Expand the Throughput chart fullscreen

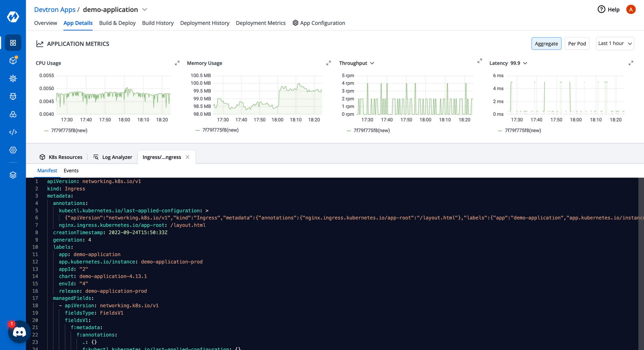[x=479, y=61]
